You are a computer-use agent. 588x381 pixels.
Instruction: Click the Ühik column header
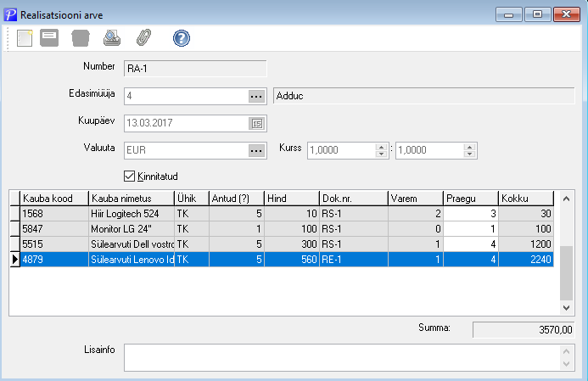click(192, 199)
